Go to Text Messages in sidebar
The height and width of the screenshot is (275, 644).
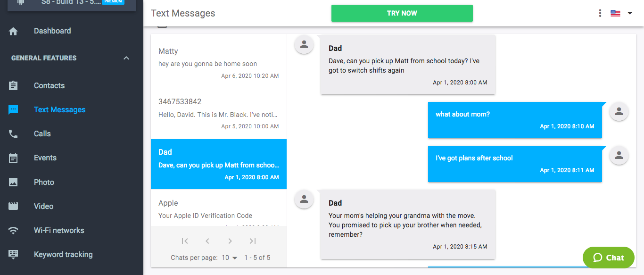point(59,109)
